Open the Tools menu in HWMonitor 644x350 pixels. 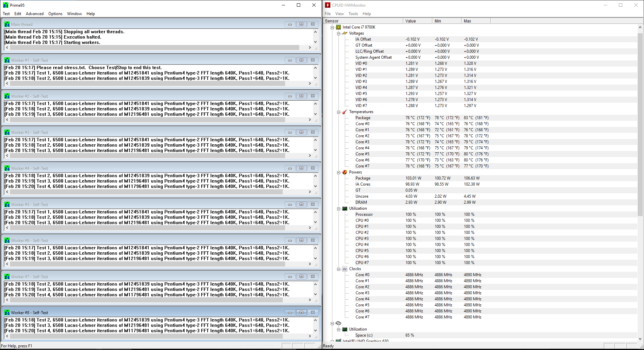(353, 14)
